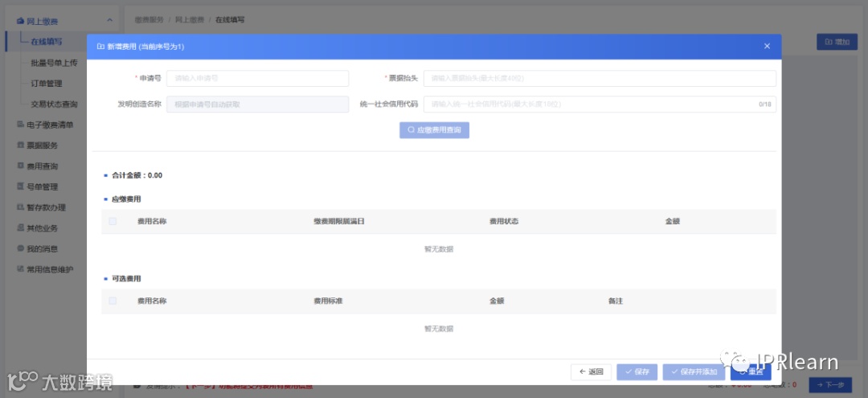Click the 统一社会信用代码 input field
Image resolution: width=868 pixels, height=398 pixels.
pyautogui.click(x=600, y=104)
